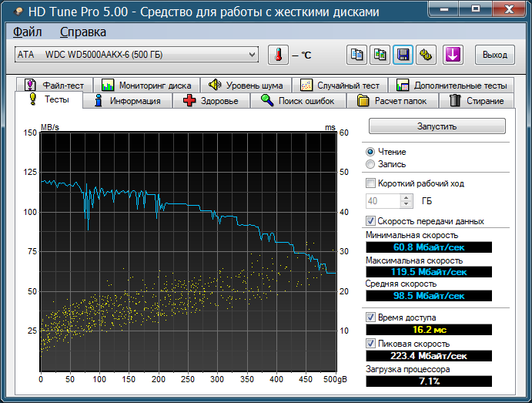Enable Короткий рабочий ход checkbox
Image resolution: width=532 pixels, height=403 pixels.
(x=371, y=183)
